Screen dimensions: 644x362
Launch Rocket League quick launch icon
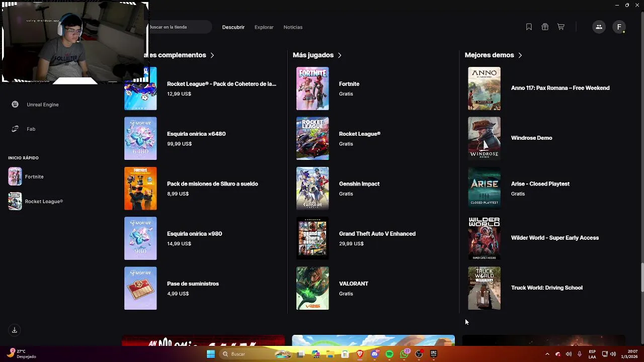tap(15, 201)
